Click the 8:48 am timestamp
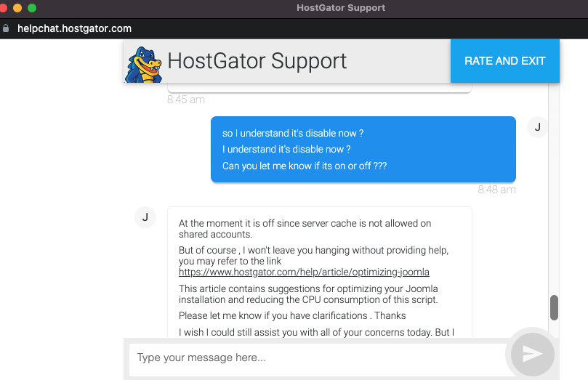This screenshot has height=380, width=588. pyautogui.click(x=496, y=190)
